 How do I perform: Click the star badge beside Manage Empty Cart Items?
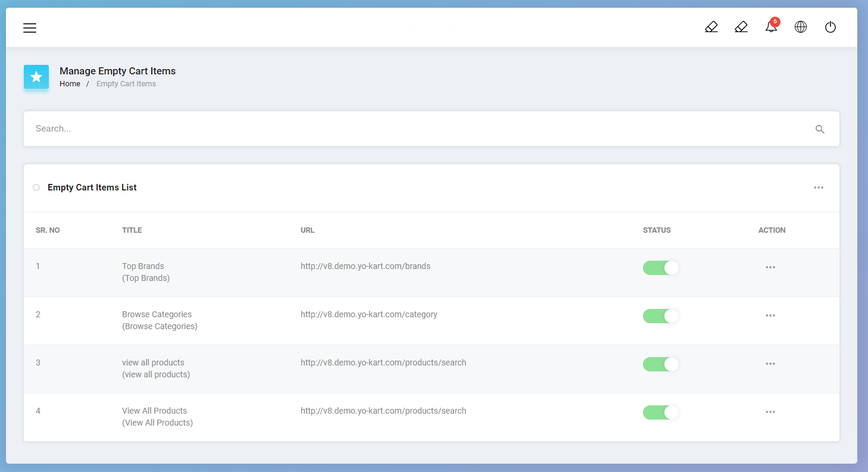(x=36, y=77)
